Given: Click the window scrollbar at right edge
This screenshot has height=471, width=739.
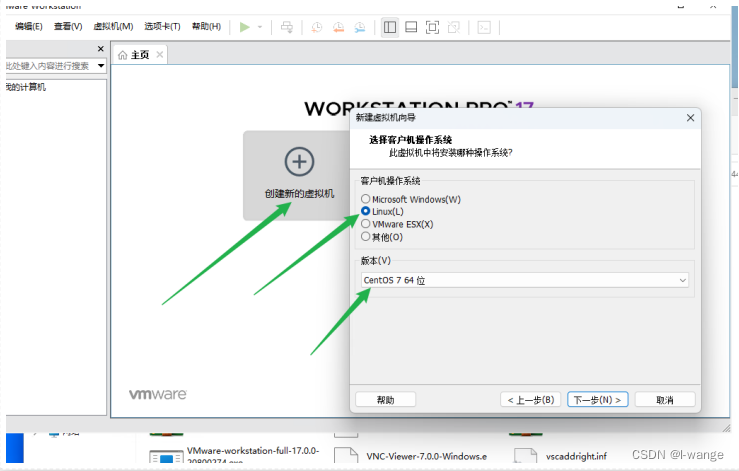Looking at the screenshot, I should click(x=735, y=47).
